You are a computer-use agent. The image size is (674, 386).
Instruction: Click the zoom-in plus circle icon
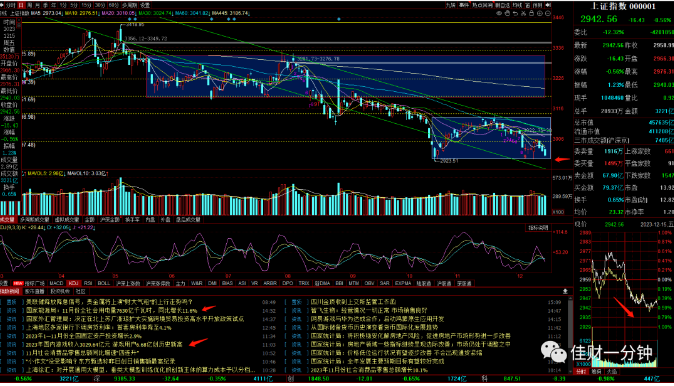pos(540,13)
